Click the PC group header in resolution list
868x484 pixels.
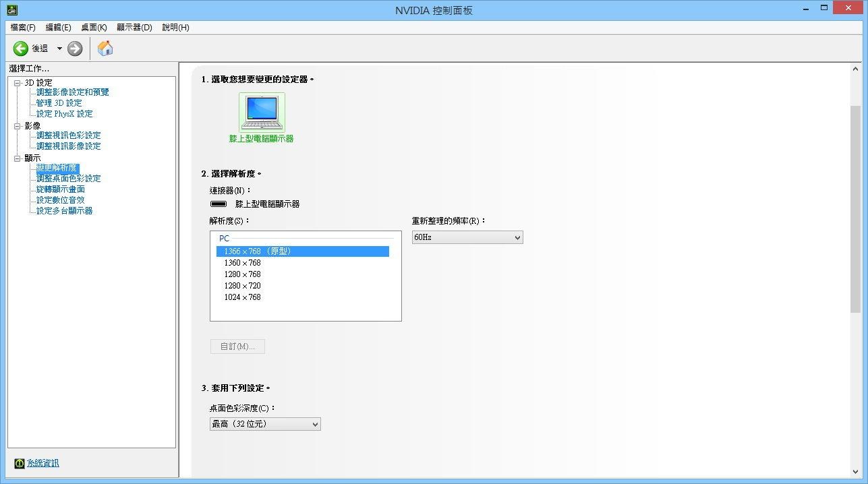pos(224,239)
